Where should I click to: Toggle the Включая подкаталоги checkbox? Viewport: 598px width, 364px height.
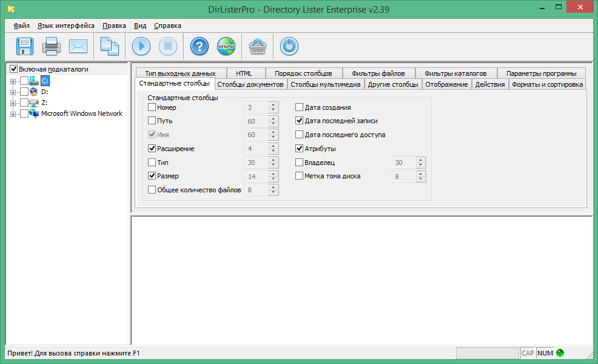14,69
